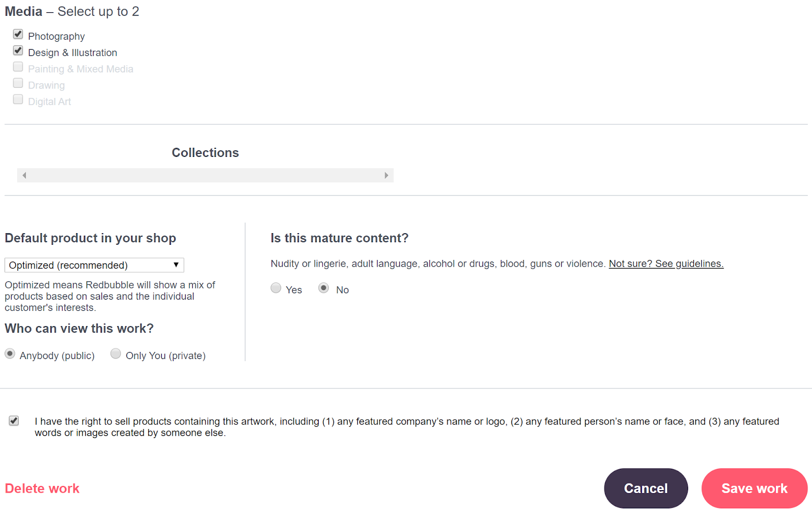This screenshot has width=812, height=516.
Task: Click the Save work button
Action: [x=754, y=489]
